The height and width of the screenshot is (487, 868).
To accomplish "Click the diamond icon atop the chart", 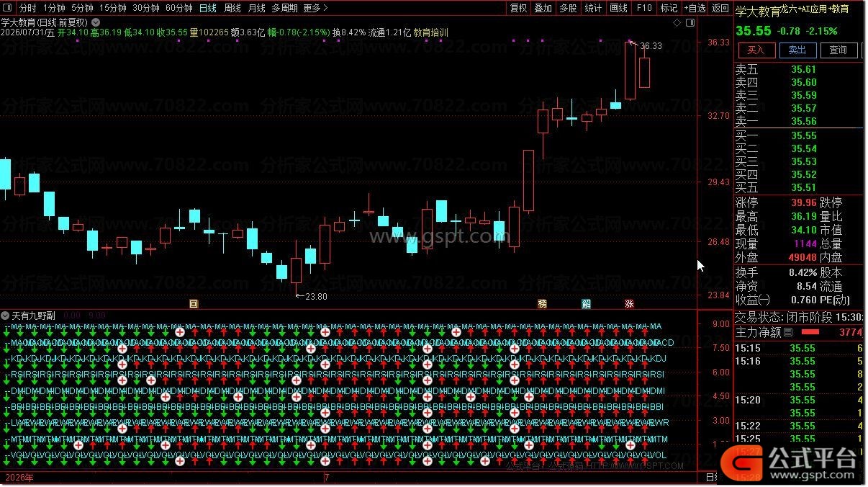I will 677,23.
